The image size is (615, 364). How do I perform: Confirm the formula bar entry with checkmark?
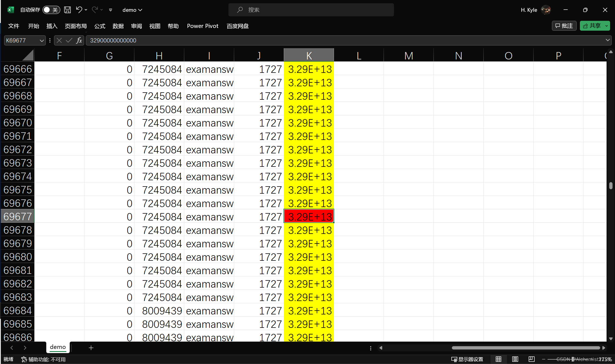click(69, 40)
